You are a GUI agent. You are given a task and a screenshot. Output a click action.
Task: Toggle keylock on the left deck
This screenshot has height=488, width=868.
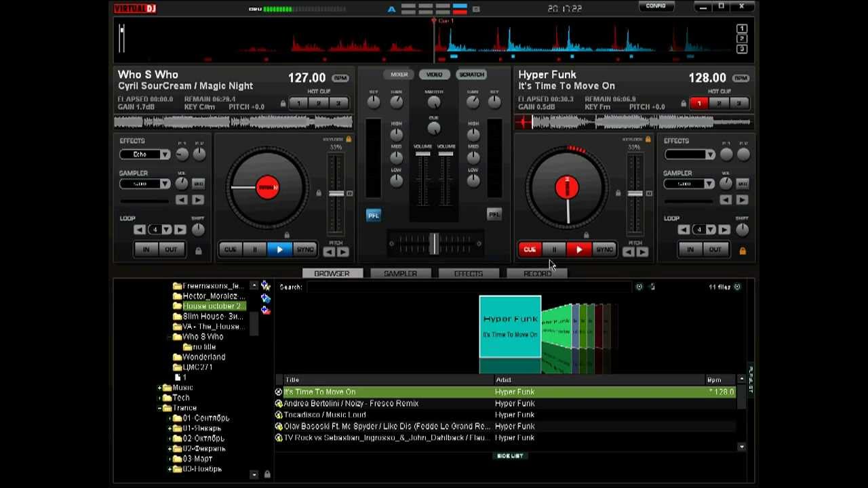point(349,140)
